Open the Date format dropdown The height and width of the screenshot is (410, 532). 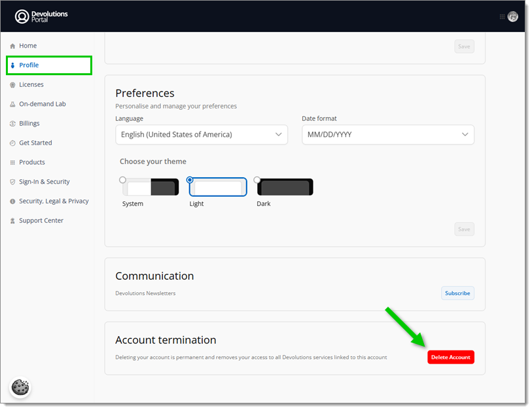(x=387, y=135)
